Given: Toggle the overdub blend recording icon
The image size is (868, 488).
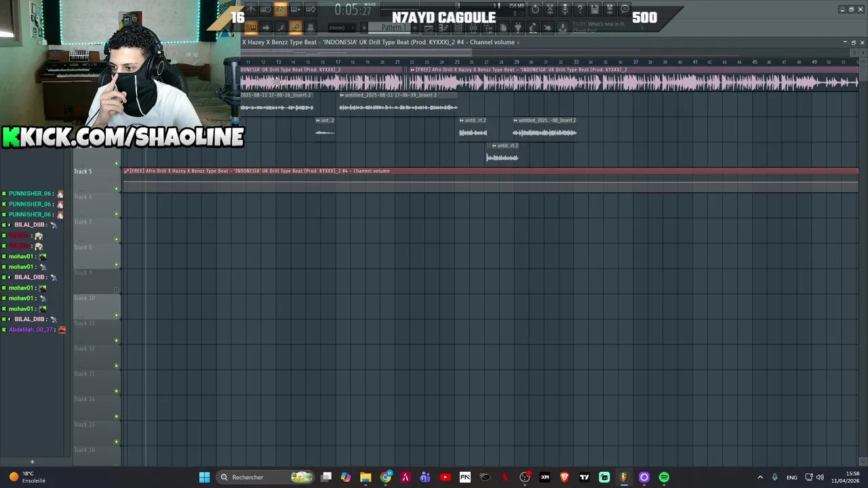Looking at the screenshot, I should pos(296,9).
